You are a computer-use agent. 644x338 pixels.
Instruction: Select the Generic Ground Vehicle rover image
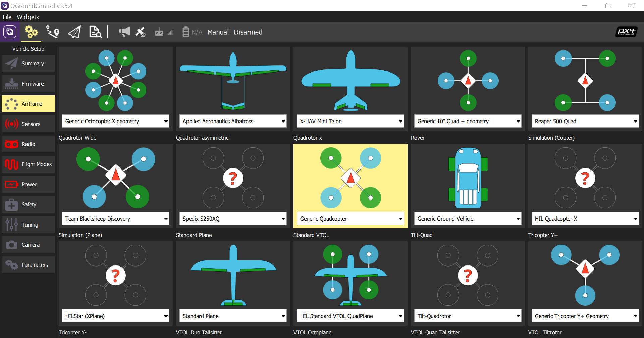tap(468, 178)
